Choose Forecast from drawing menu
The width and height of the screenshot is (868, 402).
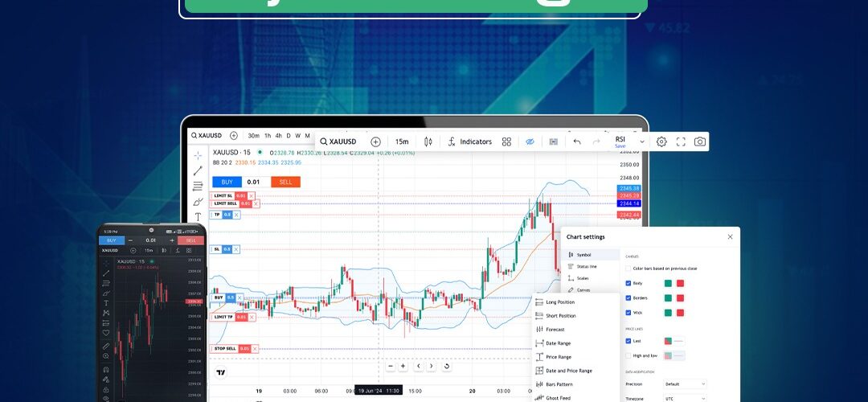(x=550, y=330)
